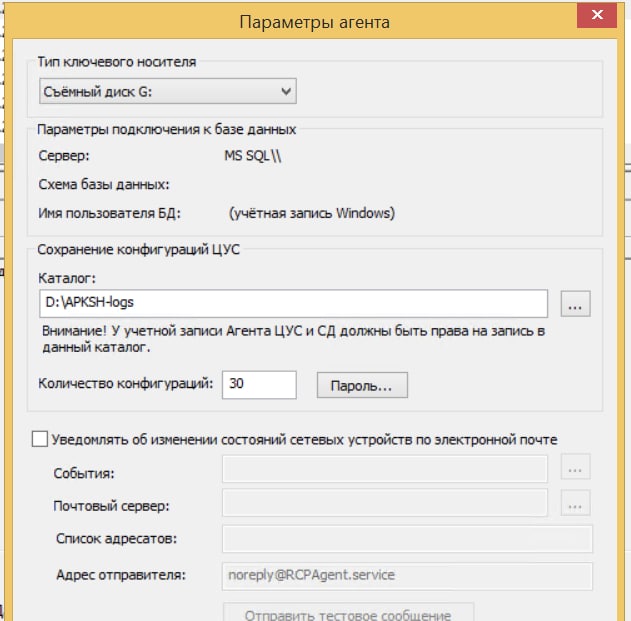Click the Адрес отправителя field with noreply@RCPAgent.service

(x=407, y=576)
